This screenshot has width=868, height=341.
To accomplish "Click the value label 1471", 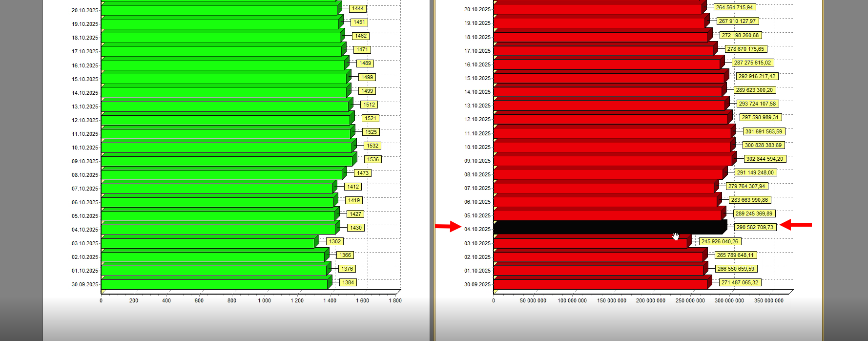I will 362,49.
